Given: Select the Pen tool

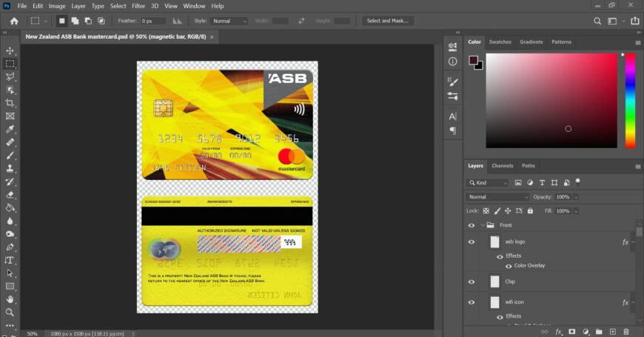Looking at the screenshot, I should coord(10,247).
